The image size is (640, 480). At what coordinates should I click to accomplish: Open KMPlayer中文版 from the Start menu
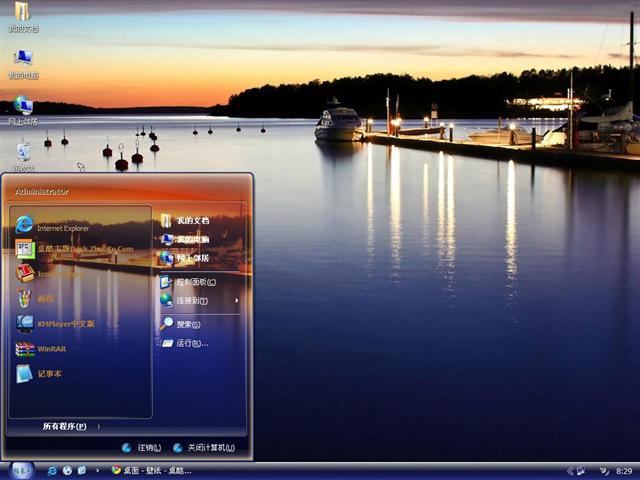point(65,323)
